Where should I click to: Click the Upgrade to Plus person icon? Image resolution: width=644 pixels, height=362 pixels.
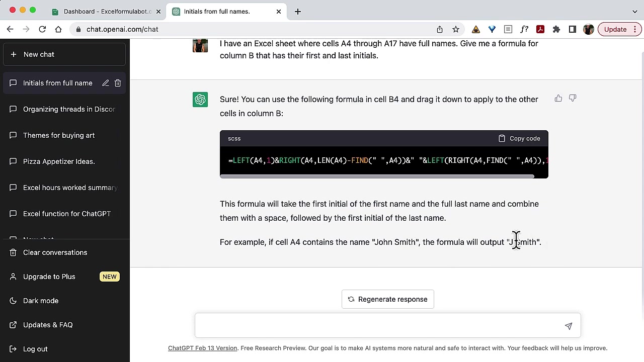14,277
